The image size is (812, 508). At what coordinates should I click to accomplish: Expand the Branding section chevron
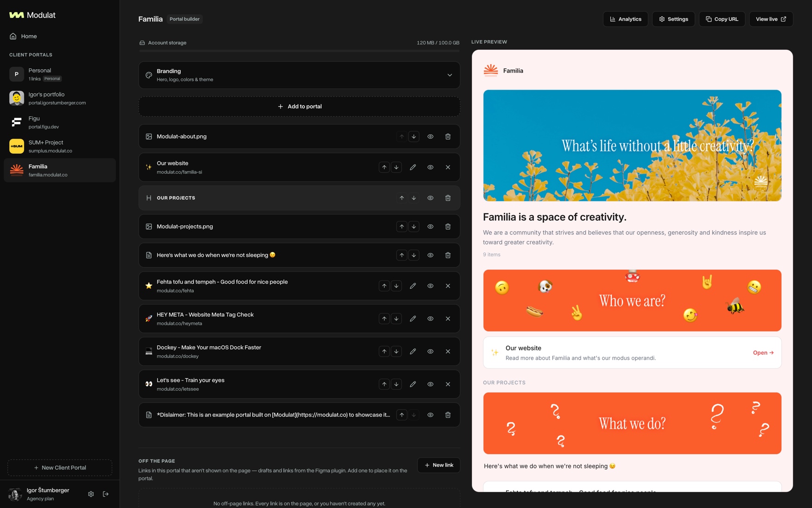[x=450, y=75]
